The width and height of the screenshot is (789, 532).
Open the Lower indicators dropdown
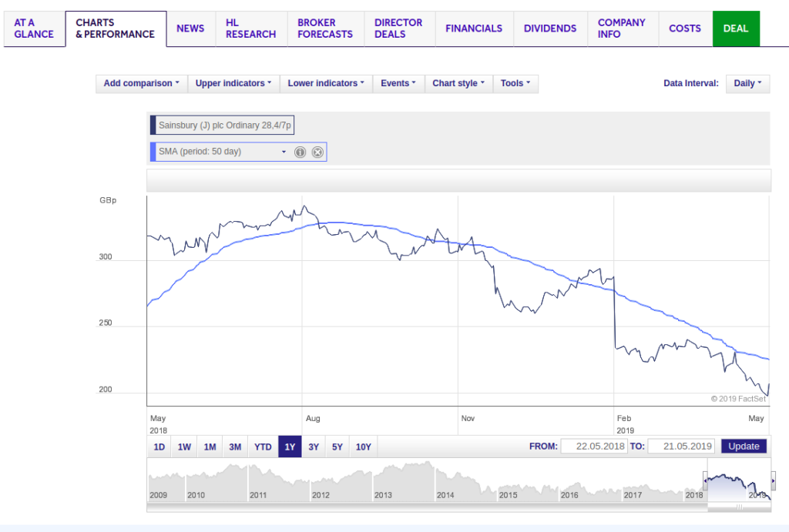coord(326,83)
